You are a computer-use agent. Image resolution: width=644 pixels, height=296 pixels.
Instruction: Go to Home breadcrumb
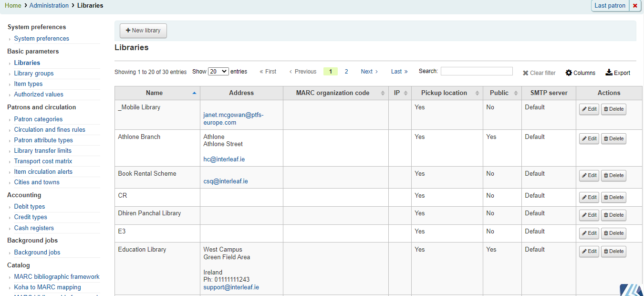13,6
